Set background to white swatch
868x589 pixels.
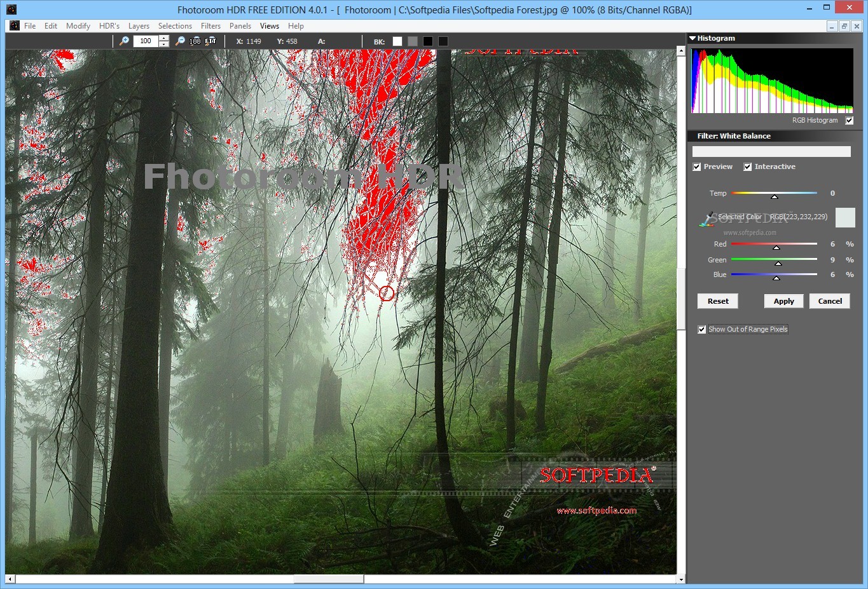tap(397, 41)
